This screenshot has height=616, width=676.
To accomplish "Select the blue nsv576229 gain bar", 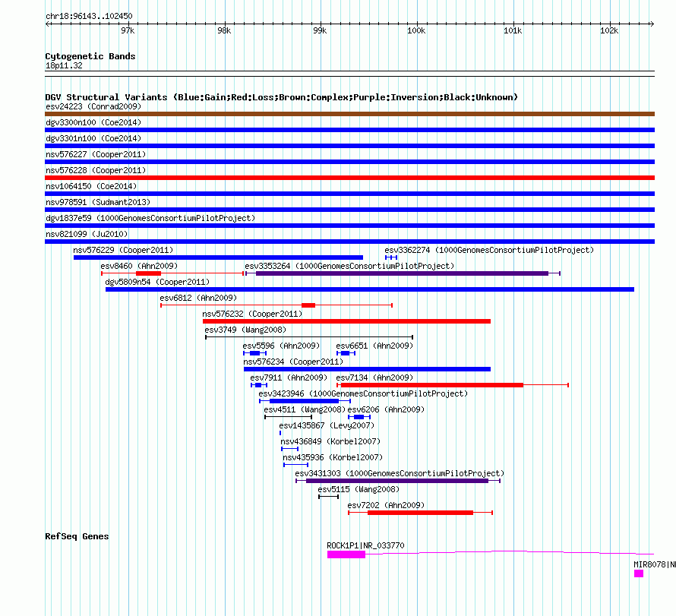I will tap(218, 257).
